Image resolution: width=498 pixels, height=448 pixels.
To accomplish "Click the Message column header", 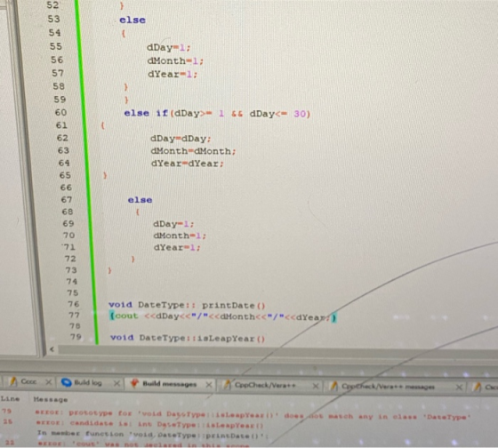I will coord(51,399).
